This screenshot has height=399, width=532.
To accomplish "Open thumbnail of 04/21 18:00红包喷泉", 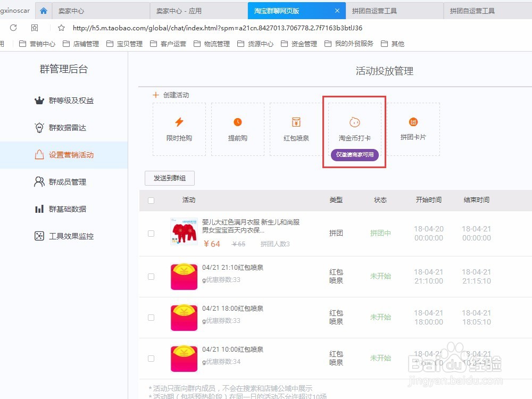I will click(184, 318).
